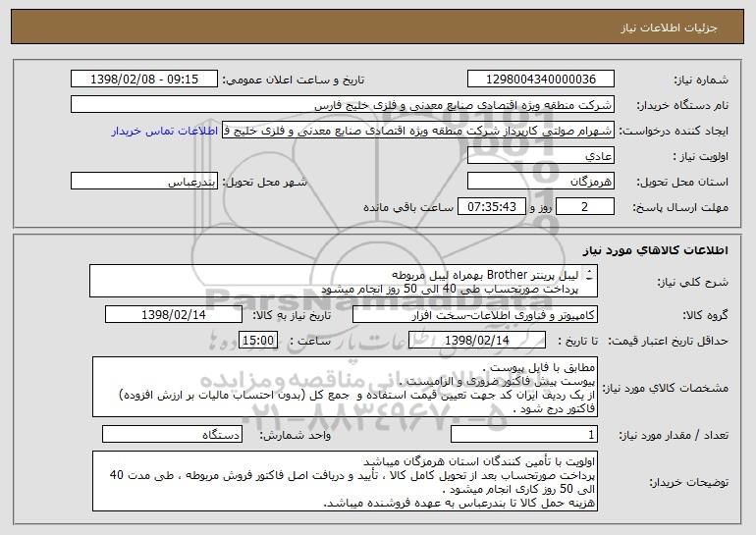
Task: Click announcement date field 1398/02/08 - 09:15
Action: (144, 80)
